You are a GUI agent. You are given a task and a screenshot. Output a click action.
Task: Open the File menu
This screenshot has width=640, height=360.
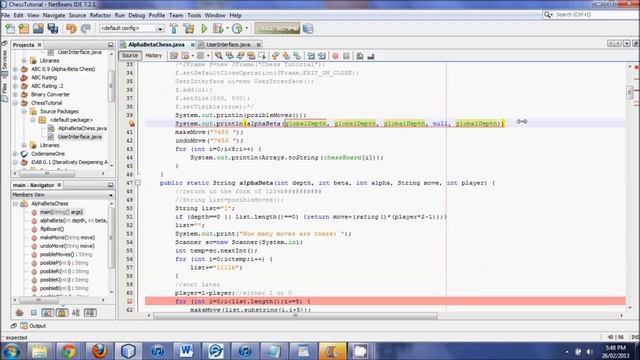point(6,15)
